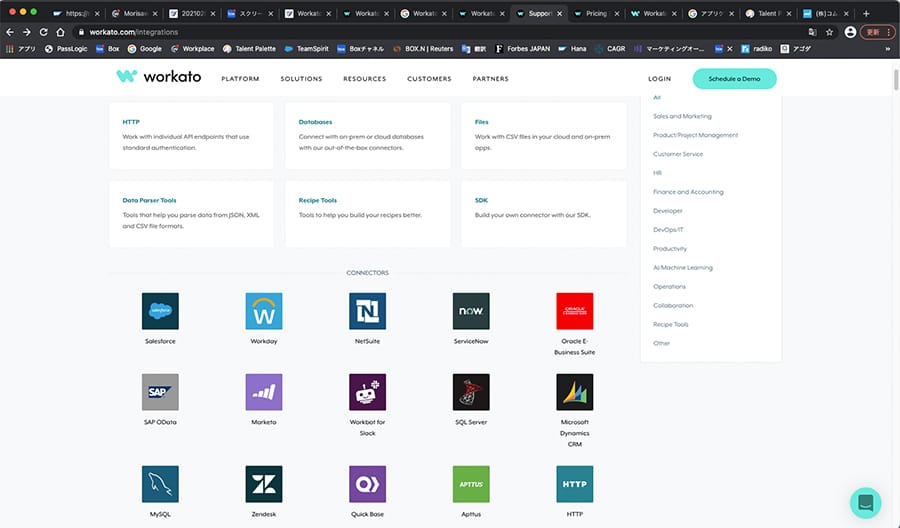Viewport: 900px width, 528px height.
Task: Select the Finance and Accounting category
Action: click(688, 192)
